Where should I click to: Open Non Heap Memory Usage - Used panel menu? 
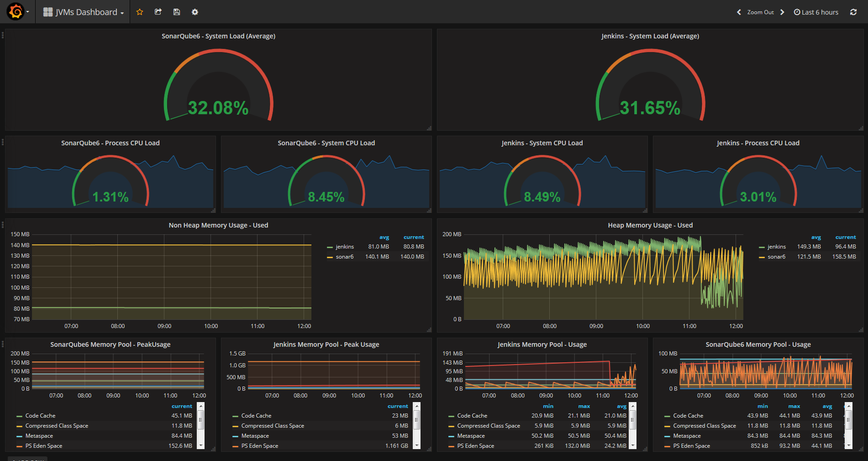[x=218, y=225]
